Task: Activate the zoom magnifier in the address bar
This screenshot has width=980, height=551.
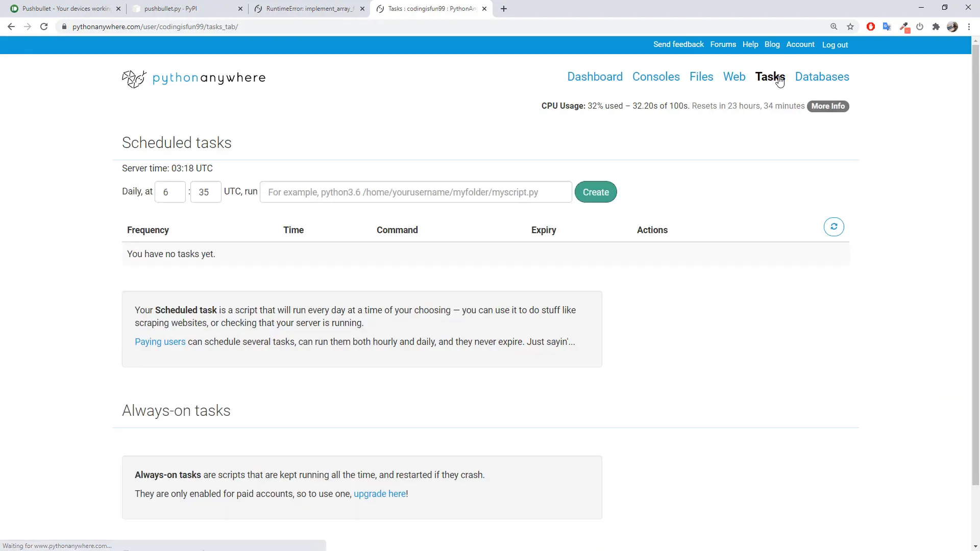Action: pyautogui.click(x=834, y=27)
